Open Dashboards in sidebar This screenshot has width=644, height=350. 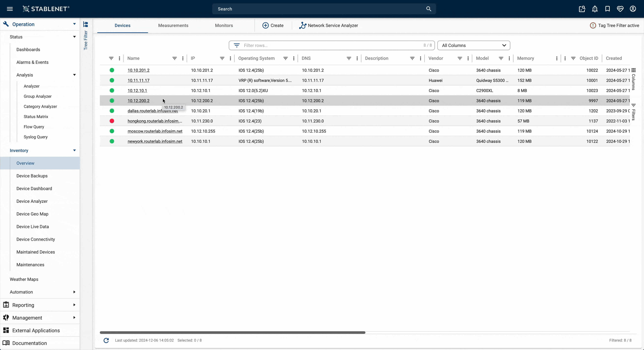(28, 50)
